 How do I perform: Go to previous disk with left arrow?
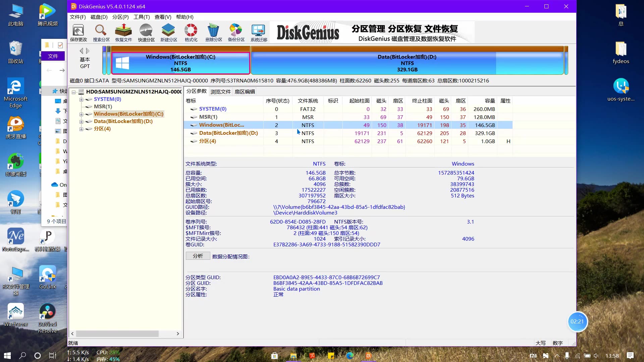(x=82, y=51)
